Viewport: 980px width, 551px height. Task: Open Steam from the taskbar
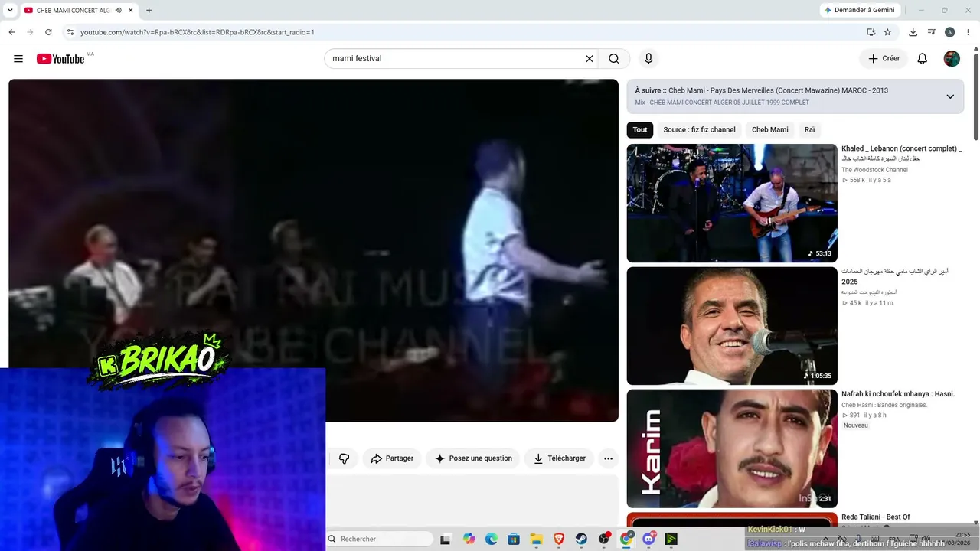581,539
